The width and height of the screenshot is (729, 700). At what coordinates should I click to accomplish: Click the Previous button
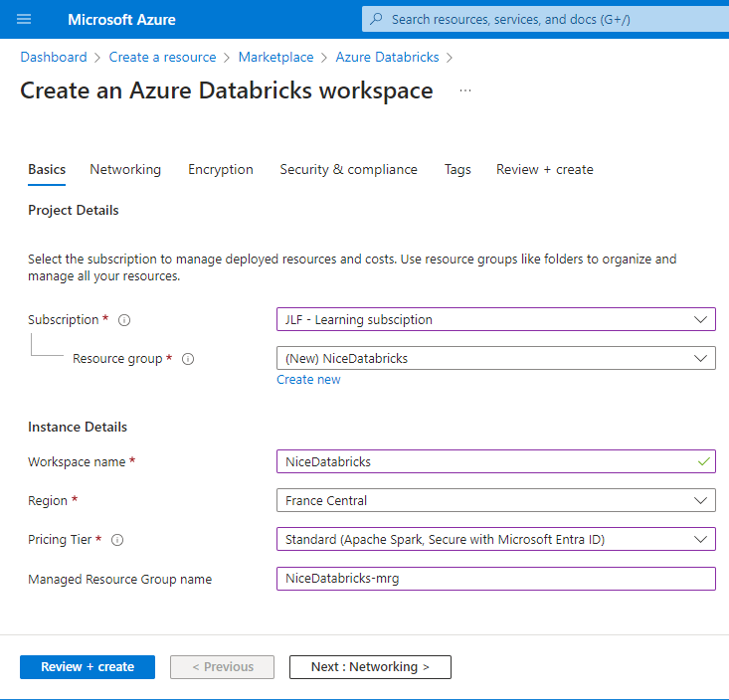[222, 667]
